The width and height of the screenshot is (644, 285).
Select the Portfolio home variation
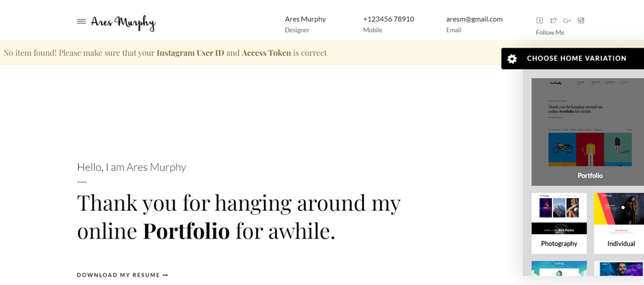tap(587, 132)
